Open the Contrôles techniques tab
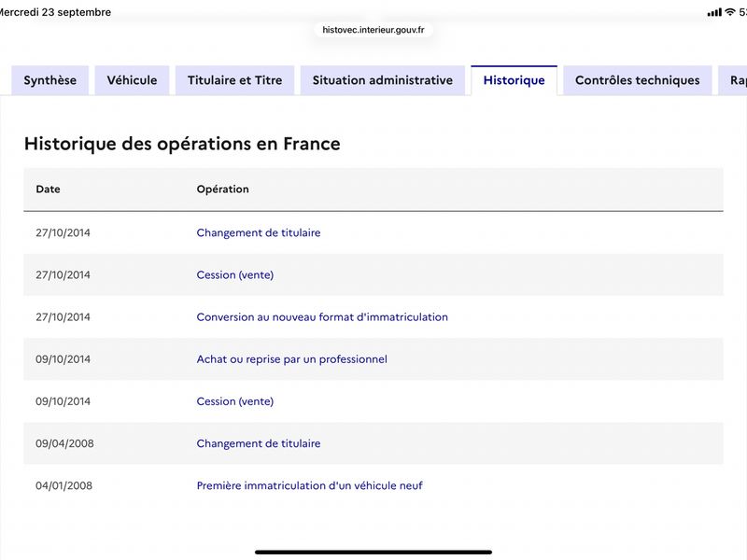Image resolution: width=747 pixels, height=560 pixels. [x=638, y=80]
